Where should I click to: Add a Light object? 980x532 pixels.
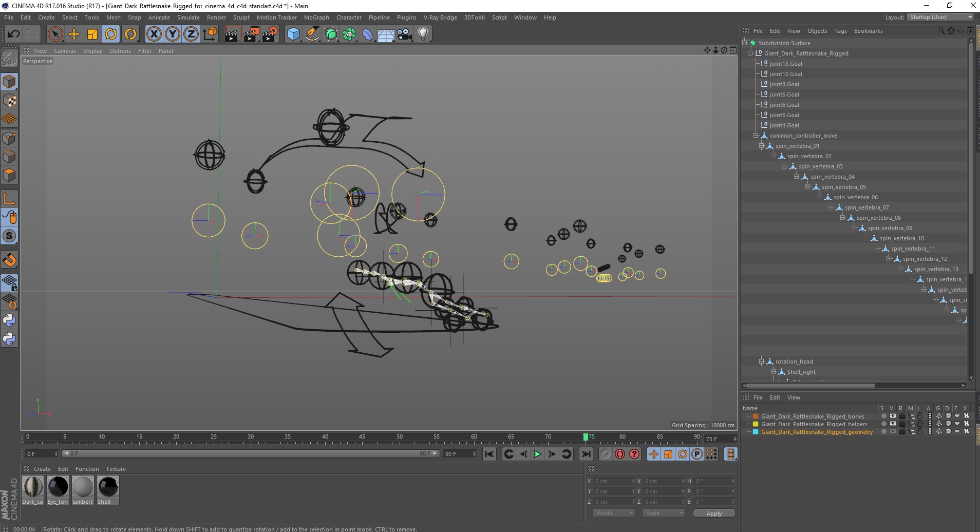(423, 34)
